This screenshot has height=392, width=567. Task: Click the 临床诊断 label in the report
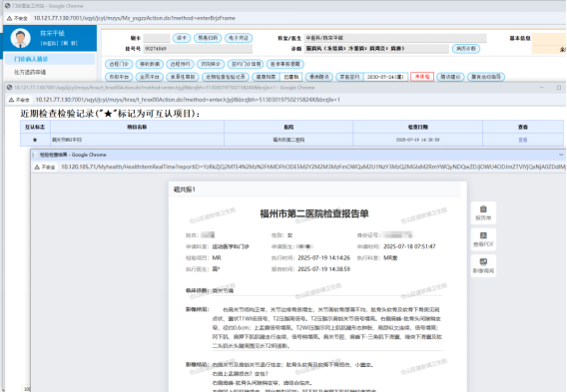[198, 290]
